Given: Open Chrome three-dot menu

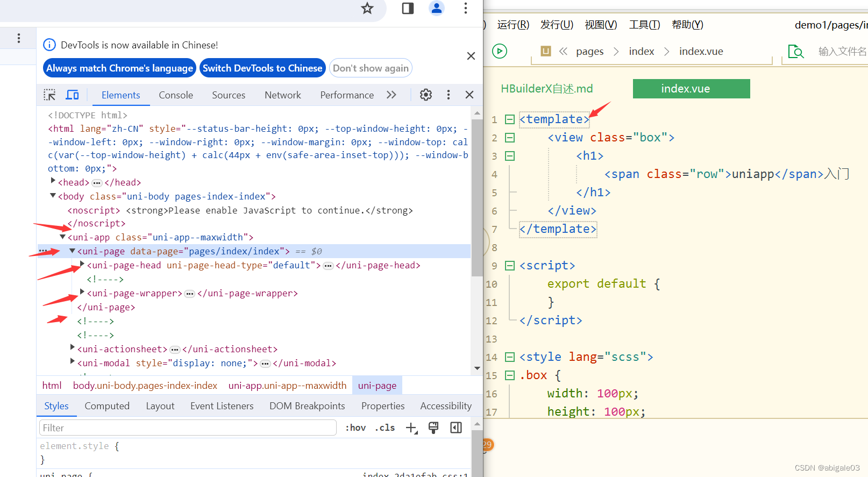Looking at the screenshot, I should tap(466, 8).
